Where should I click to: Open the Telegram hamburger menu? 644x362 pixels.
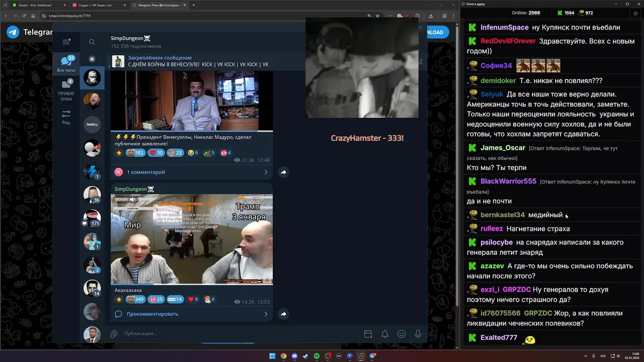point(66,42)
